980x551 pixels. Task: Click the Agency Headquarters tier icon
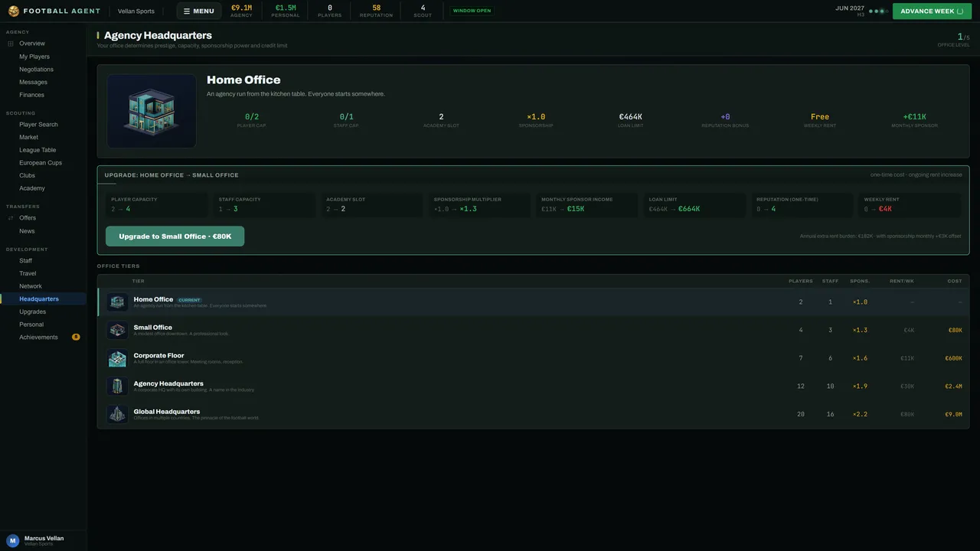[x=117, y=386]
